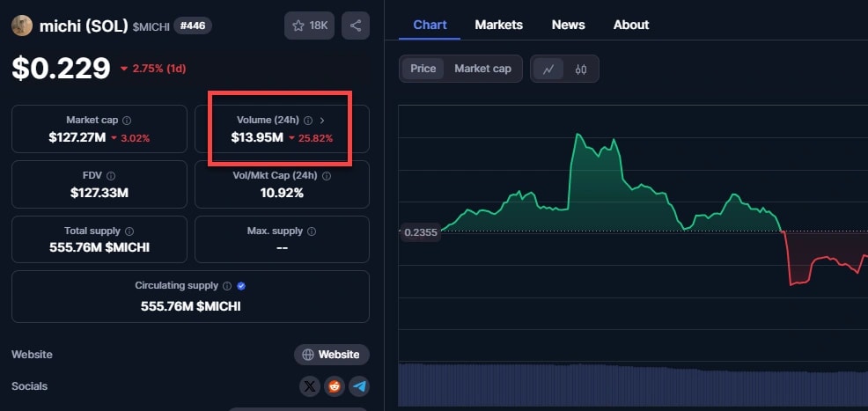Open the News tab
The height and width of the screenshot is (411, 868).
pyautogui.click(x=568, y=25)
